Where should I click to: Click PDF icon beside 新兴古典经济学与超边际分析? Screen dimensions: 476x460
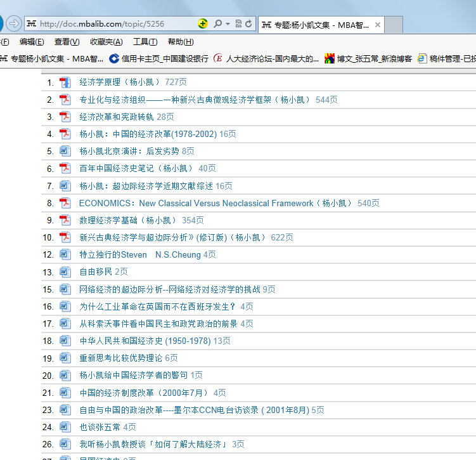tap(65, 237)
